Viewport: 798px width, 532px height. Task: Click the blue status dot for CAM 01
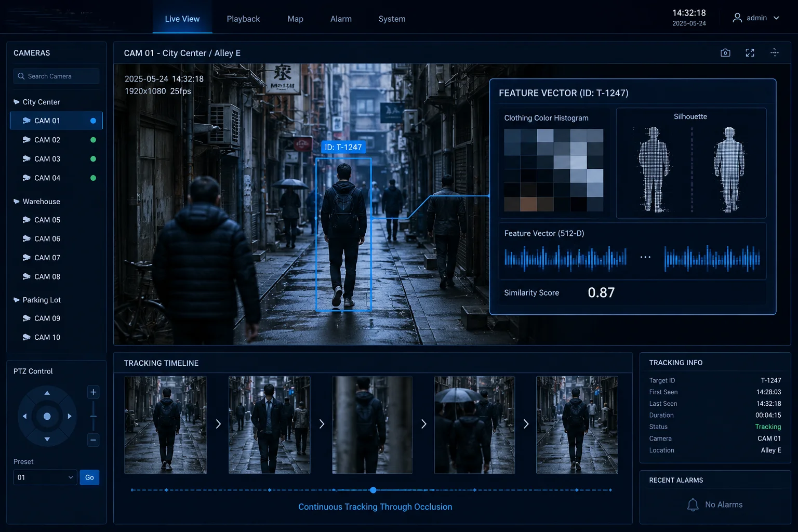click(x=94, y=121)
